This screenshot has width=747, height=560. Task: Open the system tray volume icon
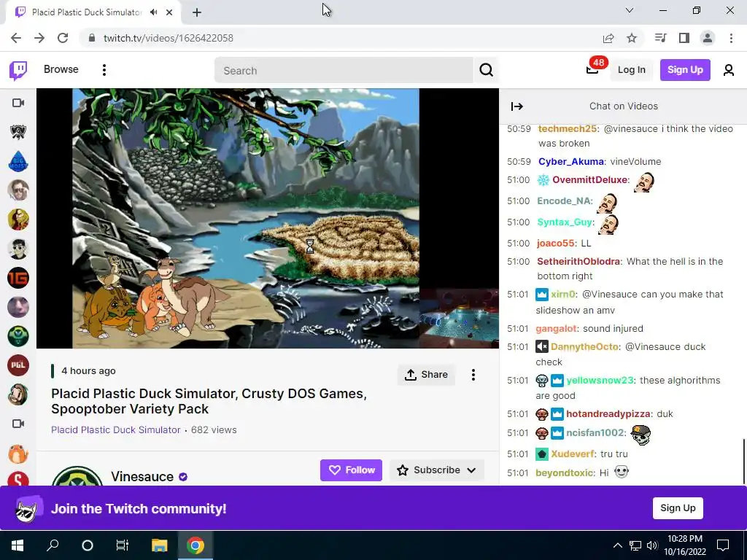[652, 545]
